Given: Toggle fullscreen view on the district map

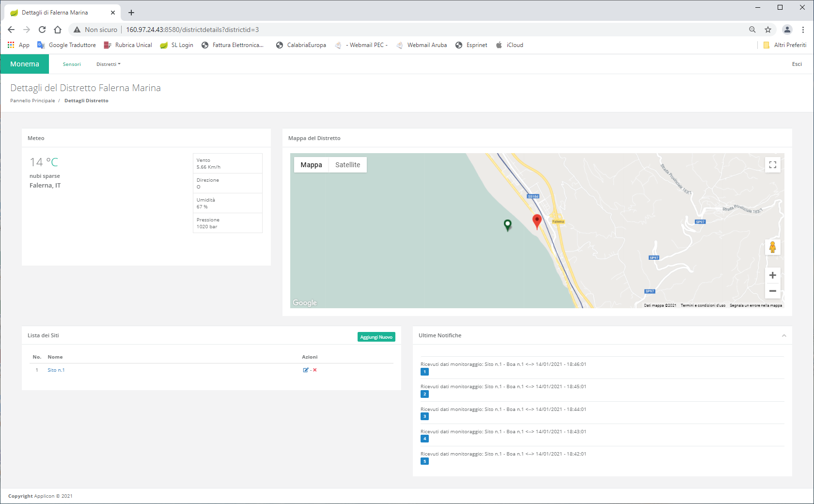Looking at the screenshot, I should click(772, 165).
